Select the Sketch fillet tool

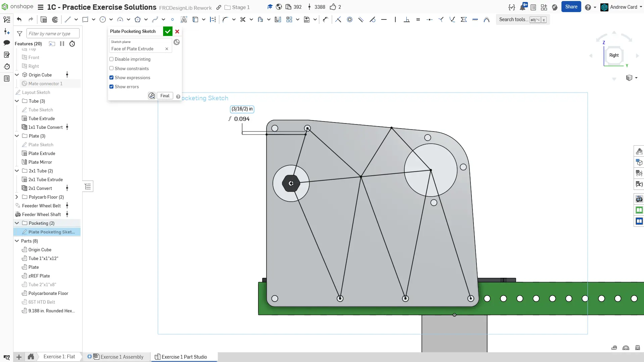[225, 19]
